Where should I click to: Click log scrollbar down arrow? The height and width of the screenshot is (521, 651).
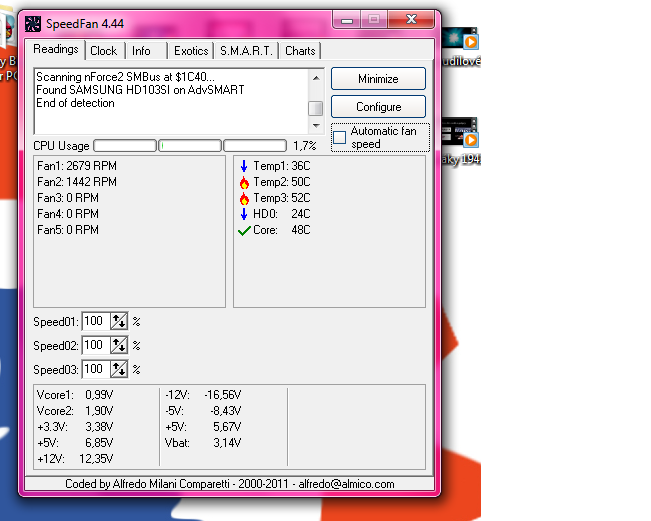(316, 125)
